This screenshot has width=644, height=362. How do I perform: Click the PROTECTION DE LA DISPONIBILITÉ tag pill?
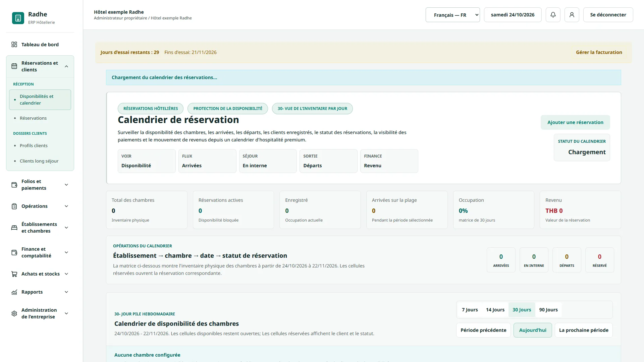point(228,109)
